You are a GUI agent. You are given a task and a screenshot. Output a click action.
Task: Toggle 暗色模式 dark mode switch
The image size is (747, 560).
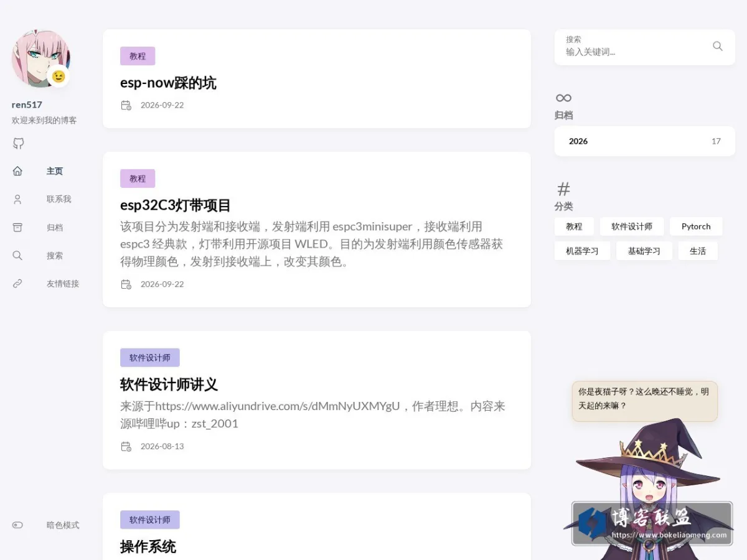[17, 525]
